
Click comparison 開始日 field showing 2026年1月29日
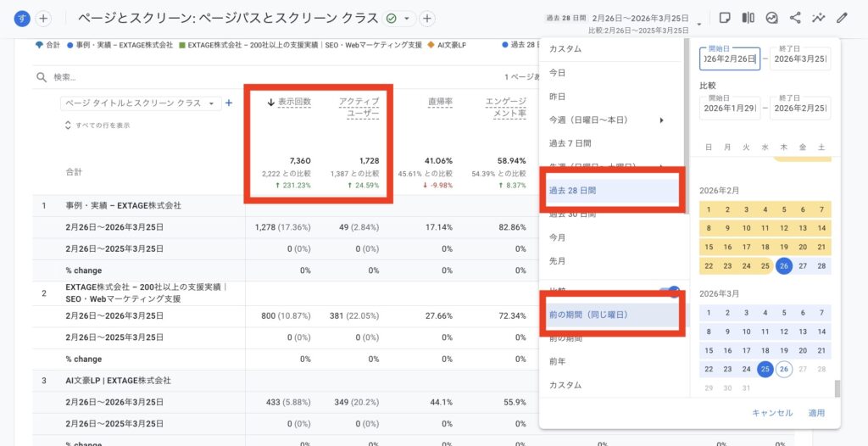pos(730,108)
